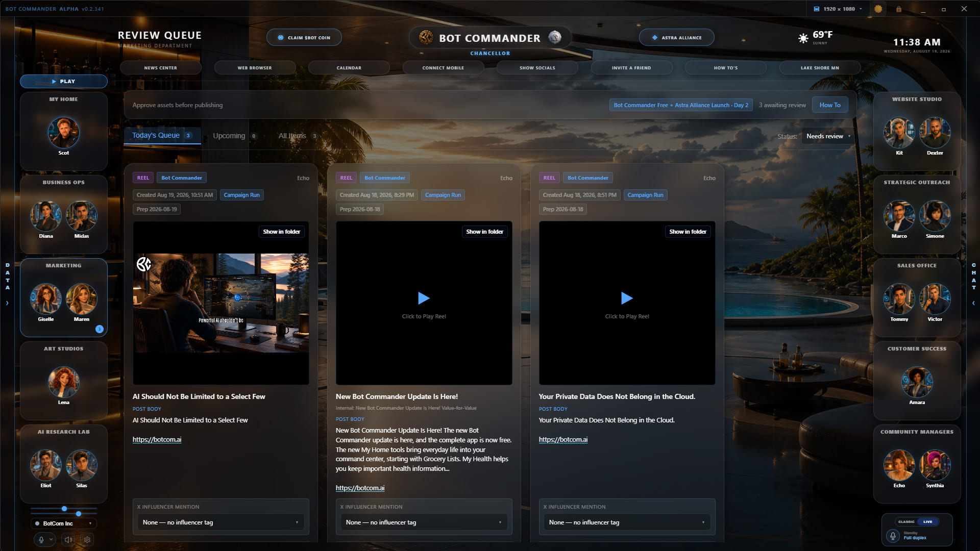Click the How To button in the review bar
Screen dimensions: 980x551
click(830, 105)
